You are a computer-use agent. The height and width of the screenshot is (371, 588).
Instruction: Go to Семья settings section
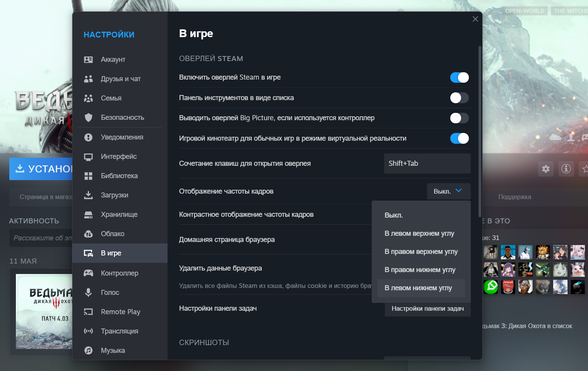click(120, 98)
